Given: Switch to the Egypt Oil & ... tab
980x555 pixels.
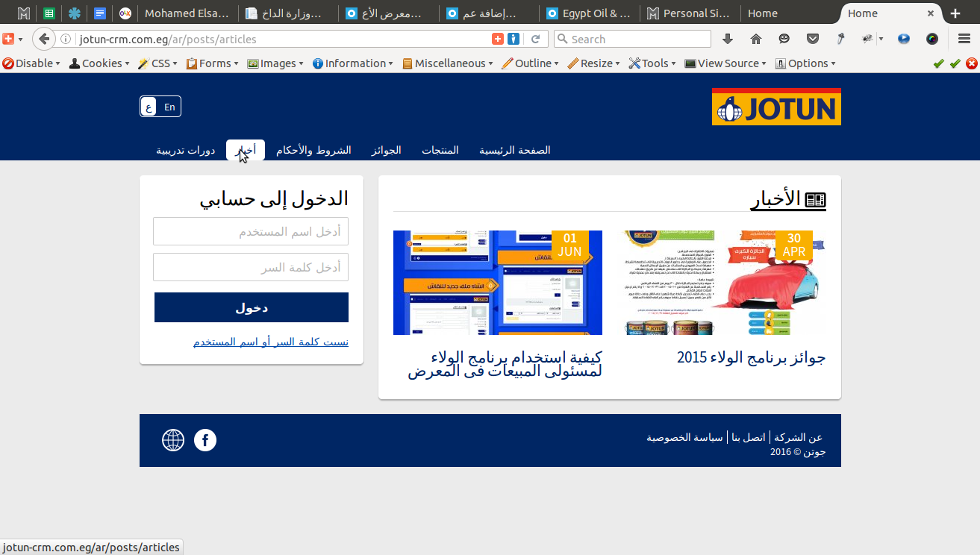Looking at the screenshot, I should pos(589,13).
